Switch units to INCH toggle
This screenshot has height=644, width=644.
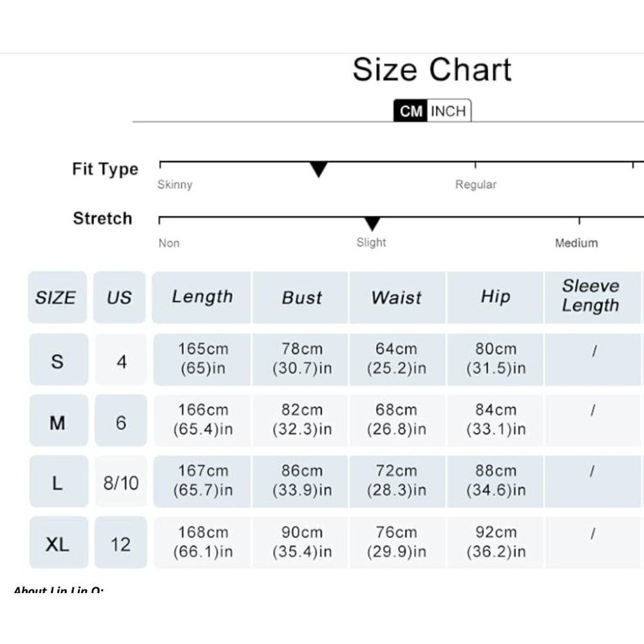tap(448, 111)
